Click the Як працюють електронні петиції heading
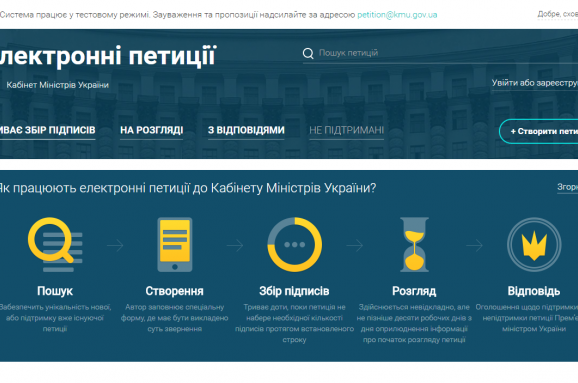Screen dimensions: 578x383 point(187,188)
